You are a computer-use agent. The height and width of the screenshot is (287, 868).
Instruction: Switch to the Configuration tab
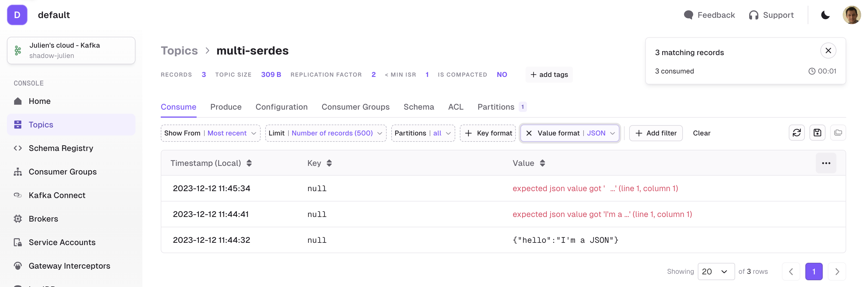281,107
